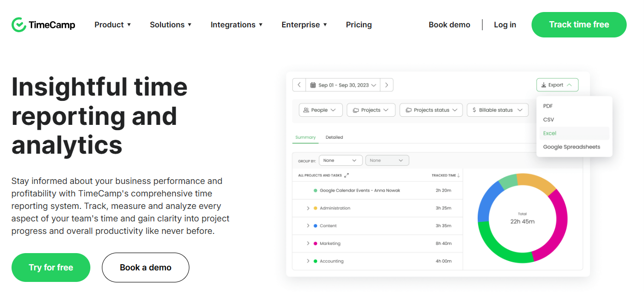Click the Book demo link

pyautogui.click(x=449, y=24)
